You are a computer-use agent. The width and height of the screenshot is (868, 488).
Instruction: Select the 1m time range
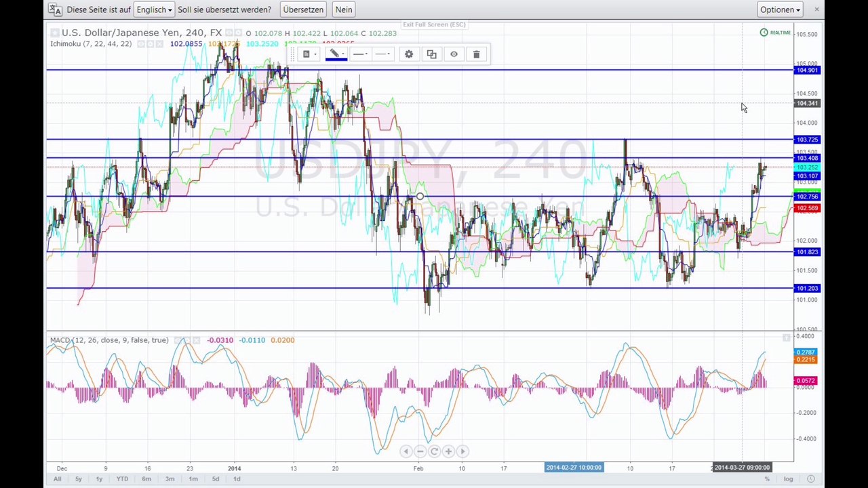[x=193, y=479]
